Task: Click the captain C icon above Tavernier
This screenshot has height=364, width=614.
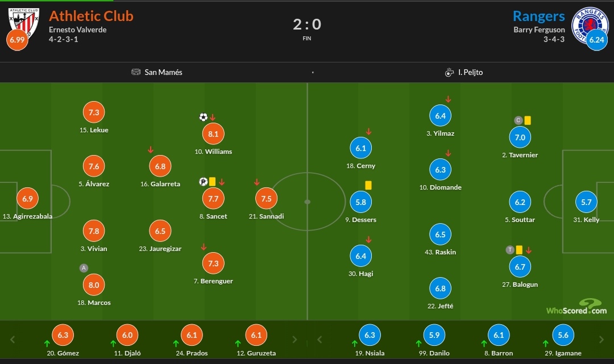Action: (518, 120)
